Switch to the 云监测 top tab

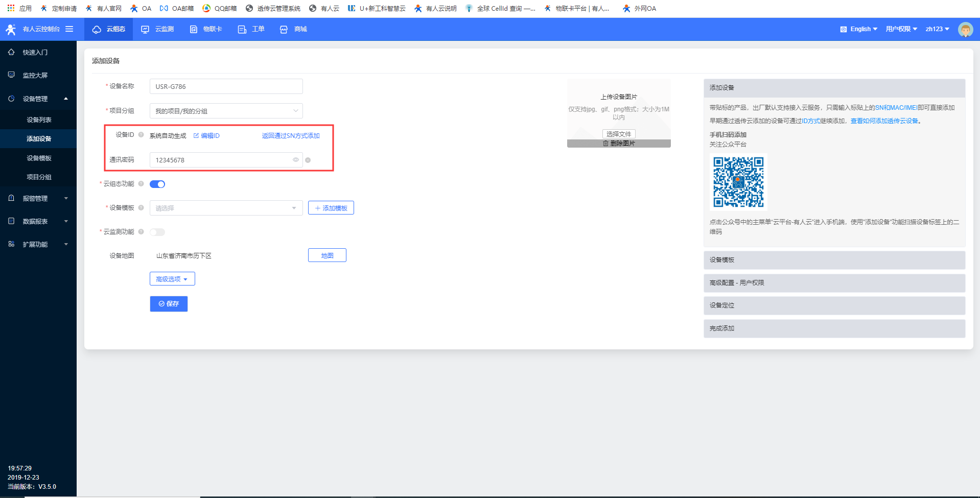coord(158,29)
